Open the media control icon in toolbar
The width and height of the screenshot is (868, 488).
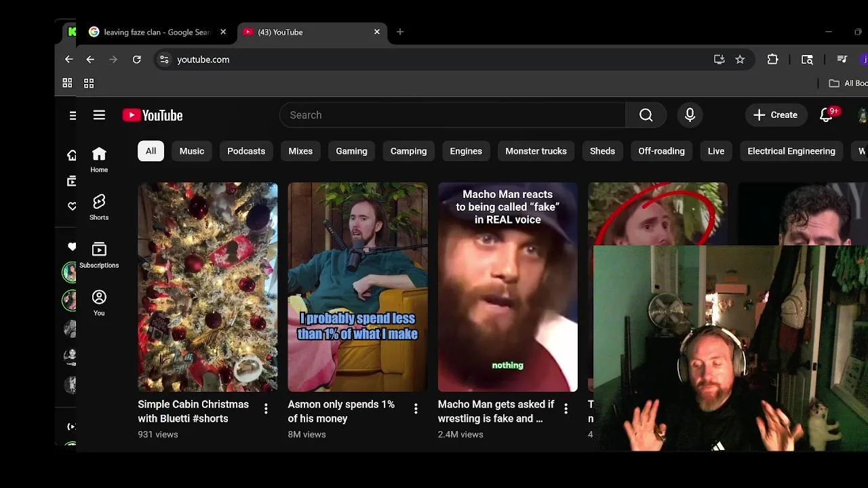click(x=842, y=60)
